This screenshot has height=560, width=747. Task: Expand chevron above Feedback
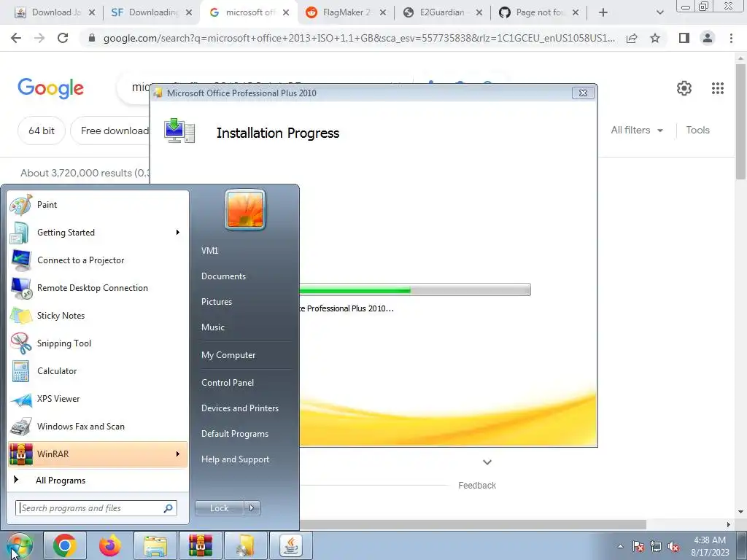click(x=487, y=462)
